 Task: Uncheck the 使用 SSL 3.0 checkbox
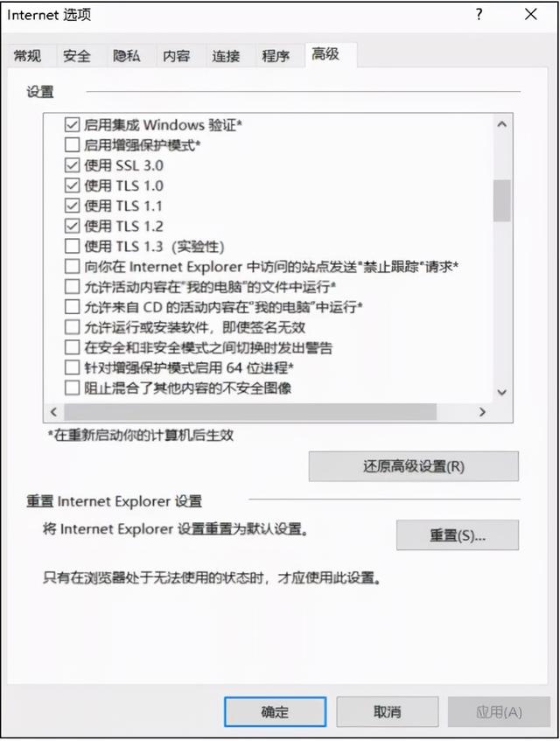point(72,165)
